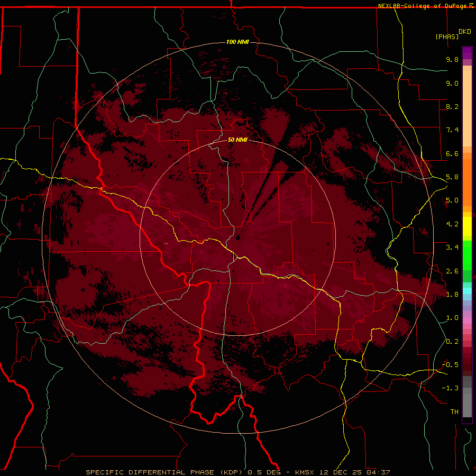Click the 2.6 legend value
The image size is (476, 476).
(x=452, y=271)
